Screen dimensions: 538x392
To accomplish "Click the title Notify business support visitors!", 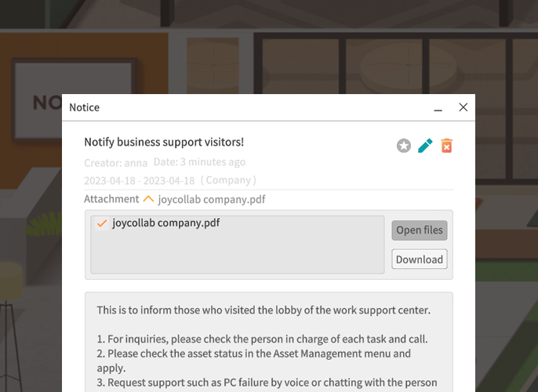I will click(x=164, y=142).
